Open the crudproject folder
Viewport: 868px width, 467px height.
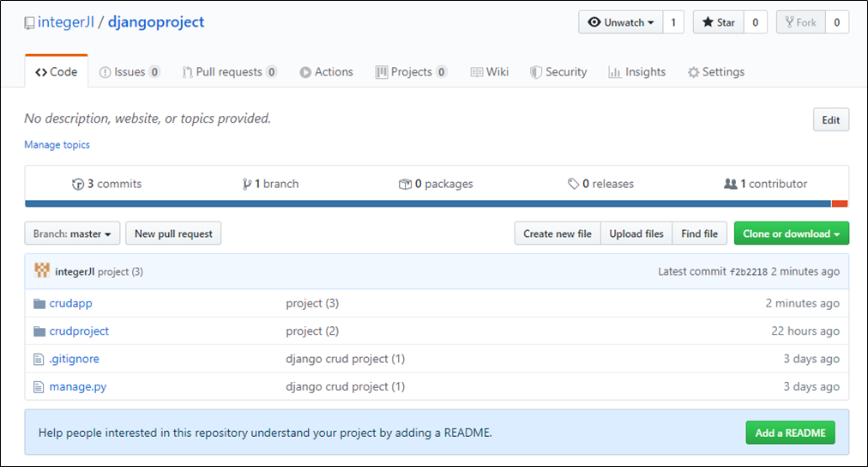pyautogui.click(x=79, y=331)
